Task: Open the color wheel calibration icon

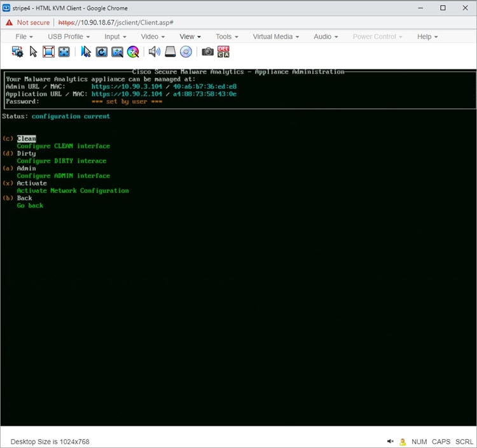Action: (x=133, y=52)
